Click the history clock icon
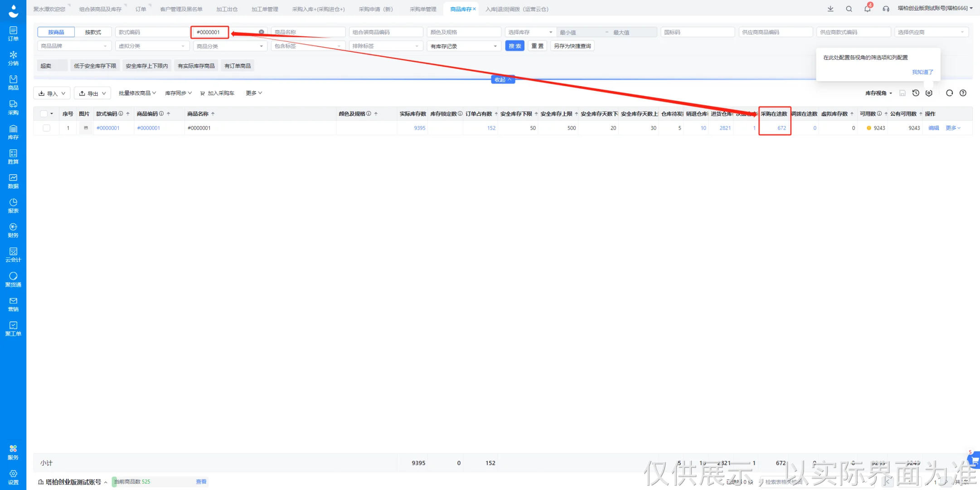 pyautogui.click(x=916, y=93)
